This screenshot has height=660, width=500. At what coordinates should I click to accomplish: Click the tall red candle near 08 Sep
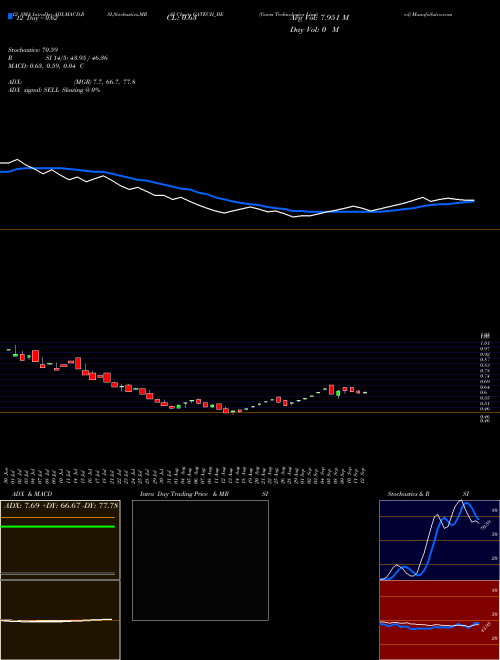(x=331, y=390)
